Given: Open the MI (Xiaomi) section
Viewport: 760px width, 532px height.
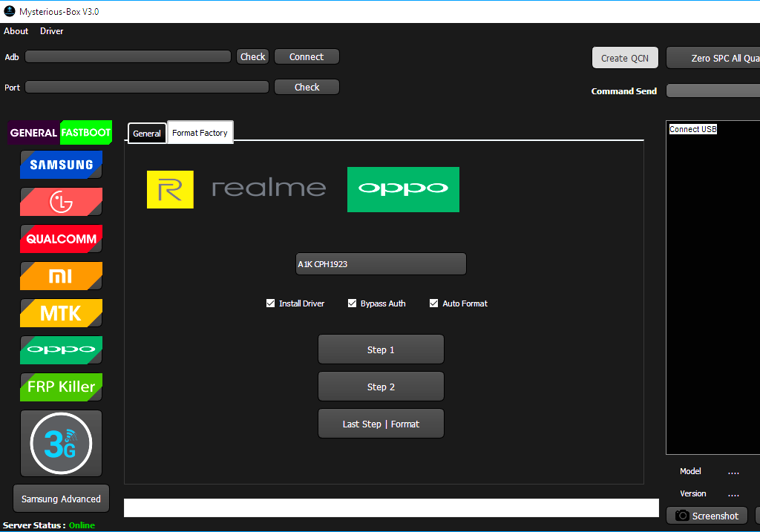Looking at the screenshot, I should tap(61, 275).
